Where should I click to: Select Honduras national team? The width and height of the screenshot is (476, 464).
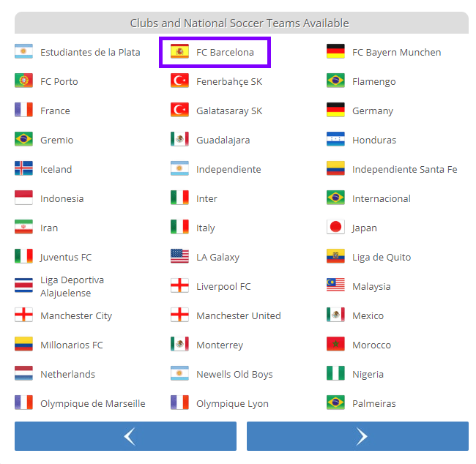(x=374, y=141)
